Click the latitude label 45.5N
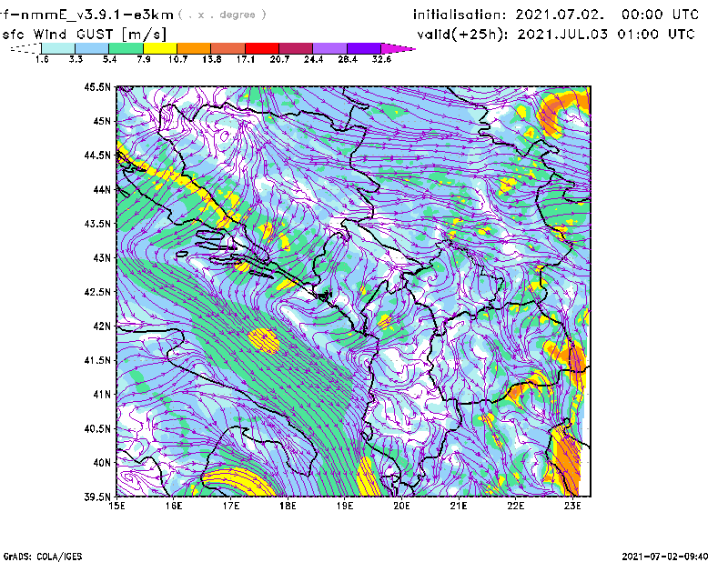This screenshot has height=562, width=728. pyautogui.click(x=97, y=86)
